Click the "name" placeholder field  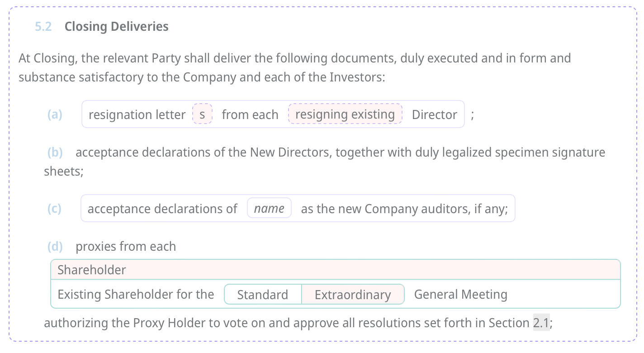click(269, 209)
